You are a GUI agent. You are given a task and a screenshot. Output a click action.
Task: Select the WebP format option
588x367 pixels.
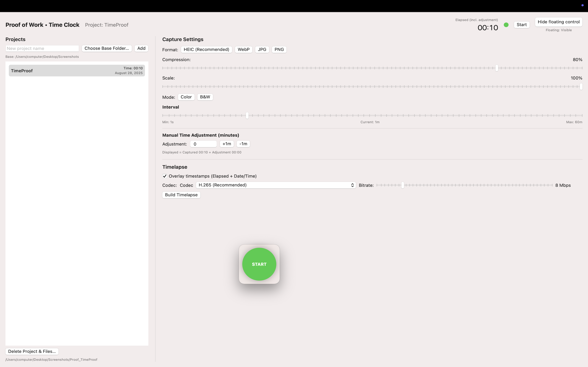[243, 50]
